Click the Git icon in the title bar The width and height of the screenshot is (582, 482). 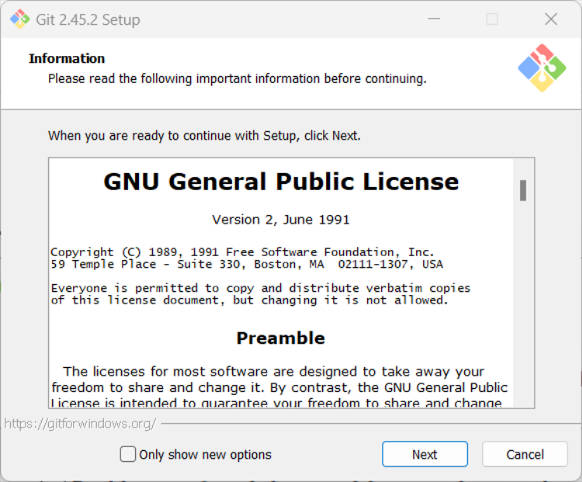pos(20,19)
